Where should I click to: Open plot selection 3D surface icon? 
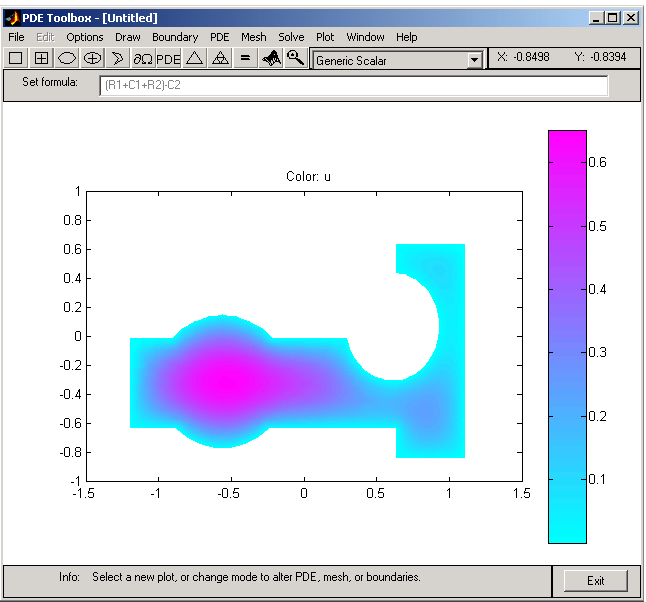[x=271, y=58]
